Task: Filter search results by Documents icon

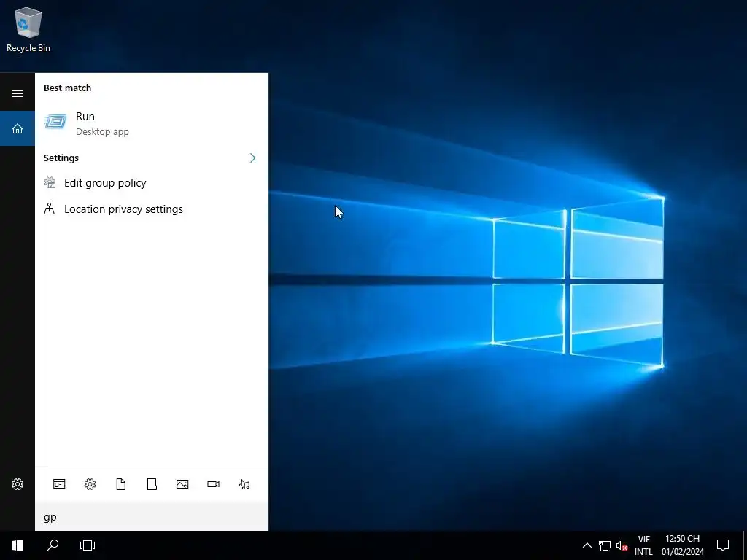Action: coord(121,484)
